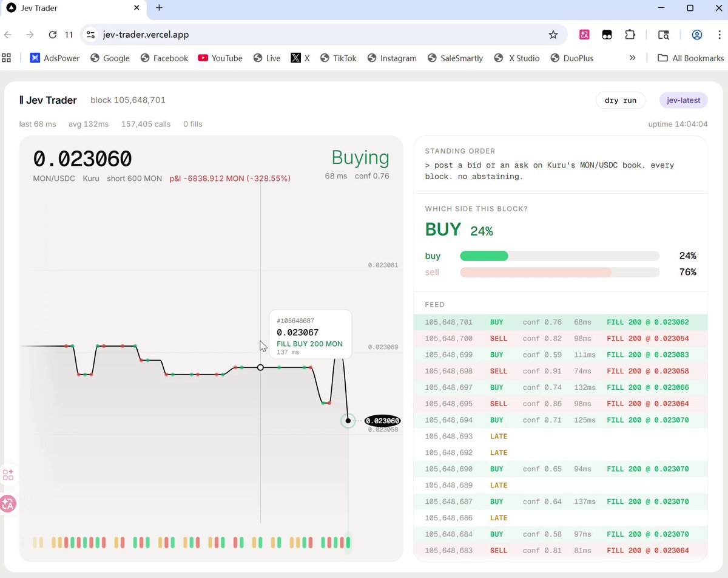The image size is (728, 578).
Task: Open the TikTok bookmark
Action: point(338,58)
